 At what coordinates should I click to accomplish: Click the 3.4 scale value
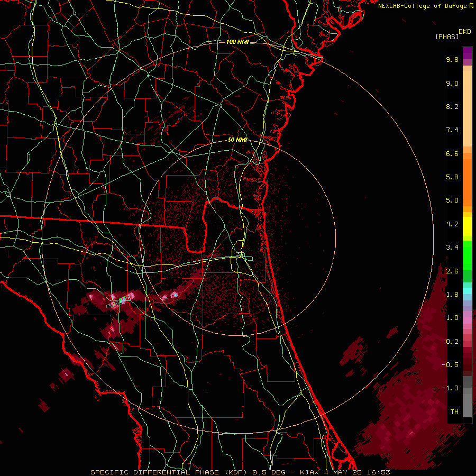point(452,248)
